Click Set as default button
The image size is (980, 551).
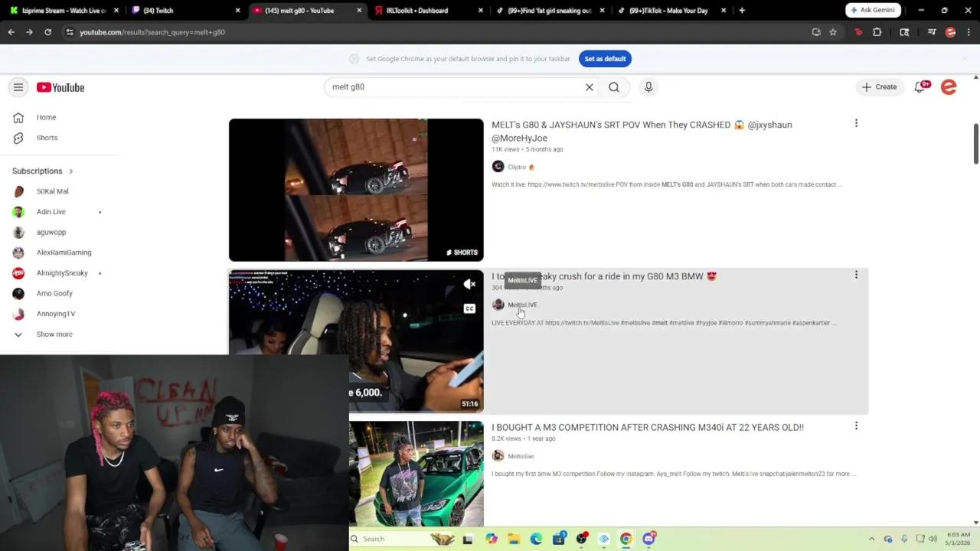605,59
